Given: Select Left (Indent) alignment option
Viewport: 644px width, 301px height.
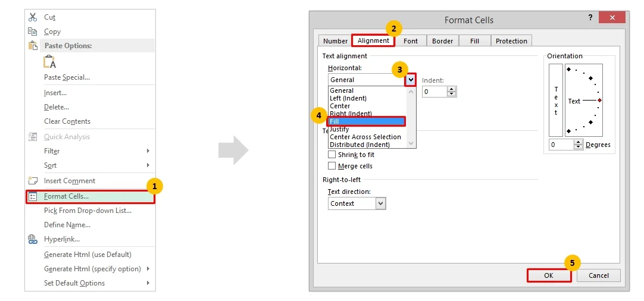Looking at the screenshot, I should tap(368, 98).
